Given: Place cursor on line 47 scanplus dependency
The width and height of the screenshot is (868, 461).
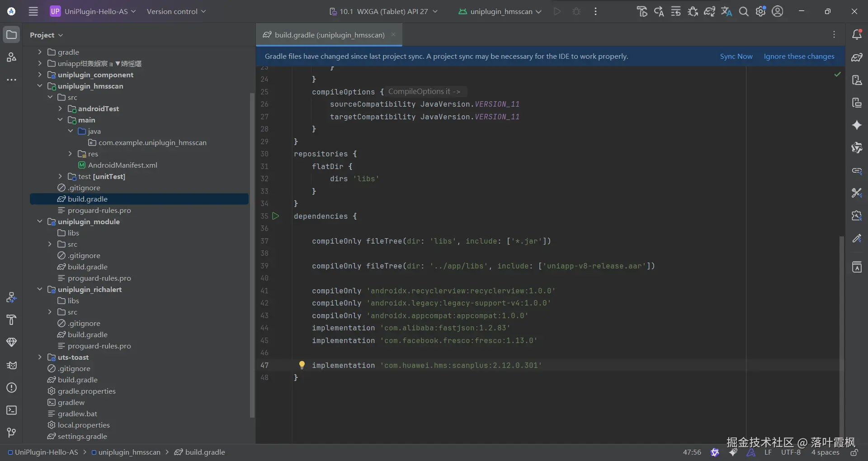Looking at the screenshot, I should pyautogui.click(x=427, y=365).
